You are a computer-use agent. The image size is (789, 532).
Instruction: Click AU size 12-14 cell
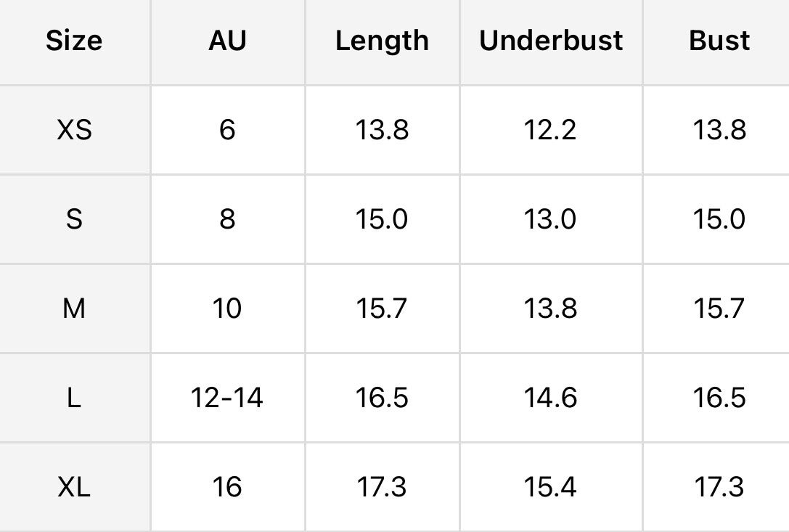(x=227, y=398)
